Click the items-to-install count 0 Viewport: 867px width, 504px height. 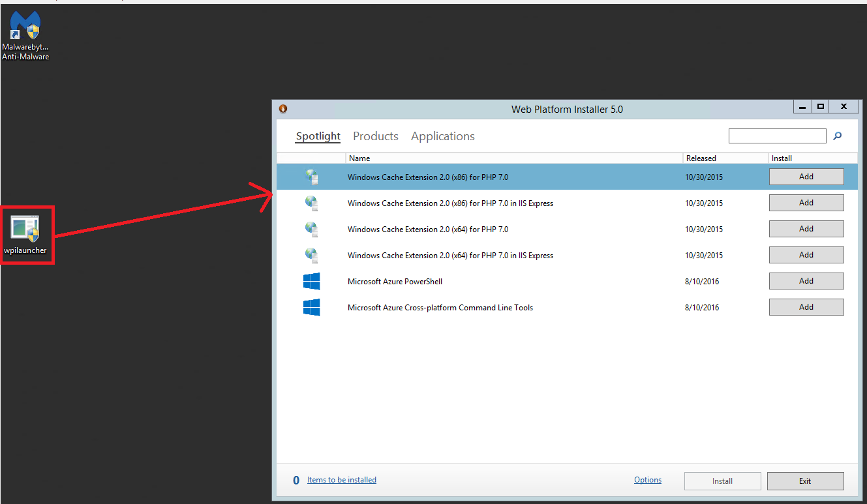click(296, 481)
